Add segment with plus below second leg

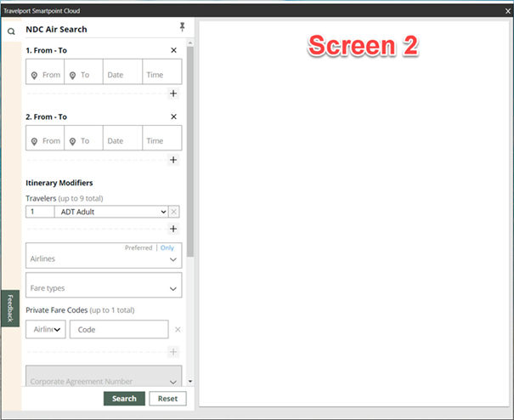174,160
